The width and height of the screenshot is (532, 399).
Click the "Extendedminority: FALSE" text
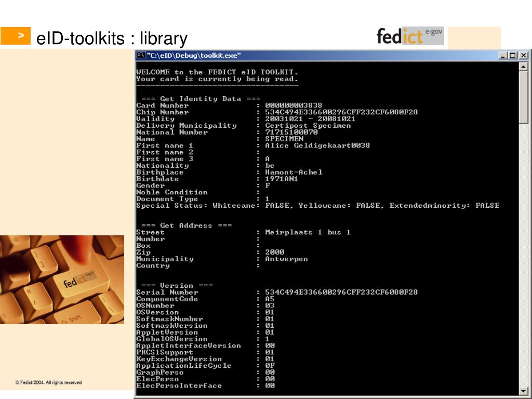(445, 206)
